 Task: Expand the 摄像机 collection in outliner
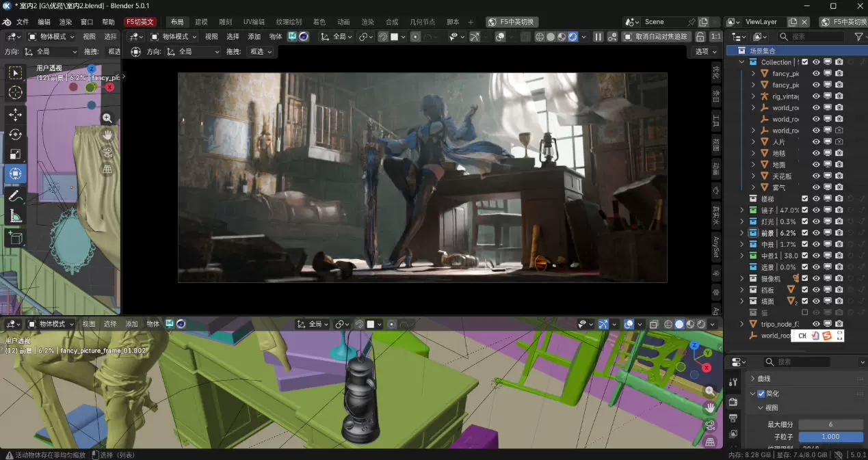pyautogui.click(x=742, y=278)
